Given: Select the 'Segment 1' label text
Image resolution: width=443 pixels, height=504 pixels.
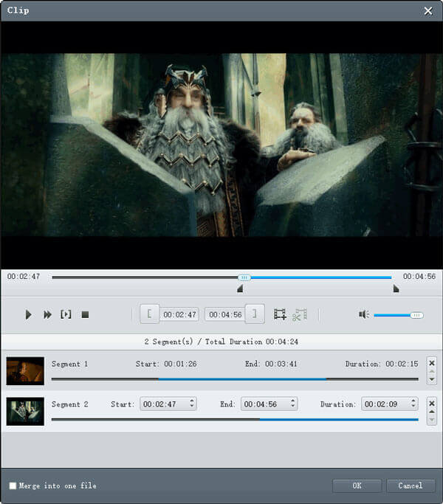Looking at the screenshot, I should (x=69, y=365).
